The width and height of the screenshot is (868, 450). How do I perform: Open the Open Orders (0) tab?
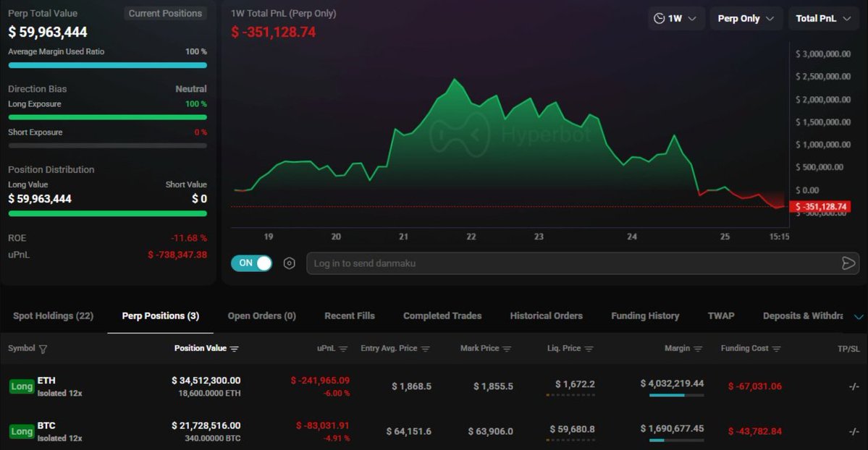pyautogui.click(x=262, y=315)
